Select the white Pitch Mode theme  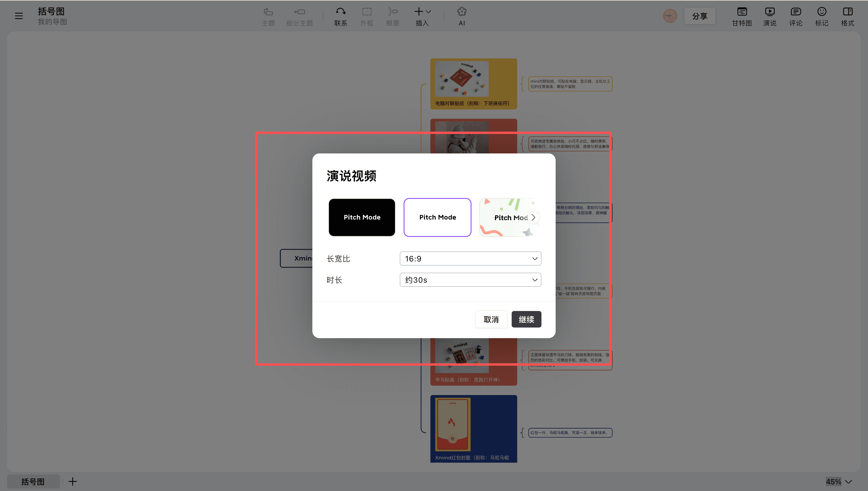coord(437,217)
